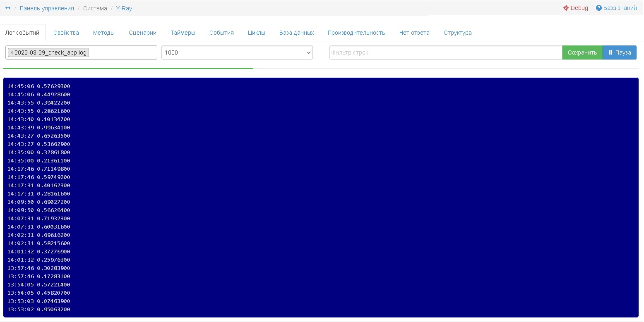Select the Лог событий tab

point(22,33)
